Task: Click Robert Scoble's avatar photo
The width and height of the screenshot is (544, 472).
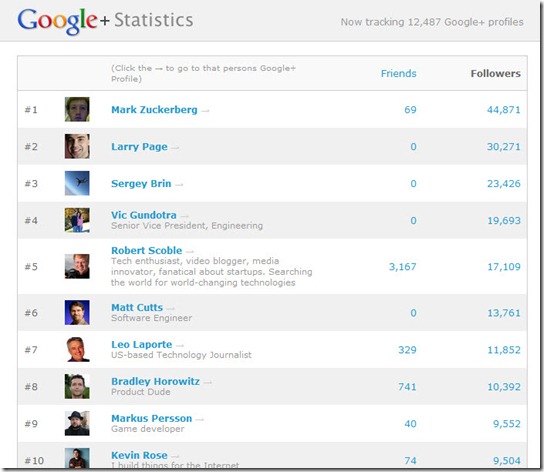Action: (77, 266)
